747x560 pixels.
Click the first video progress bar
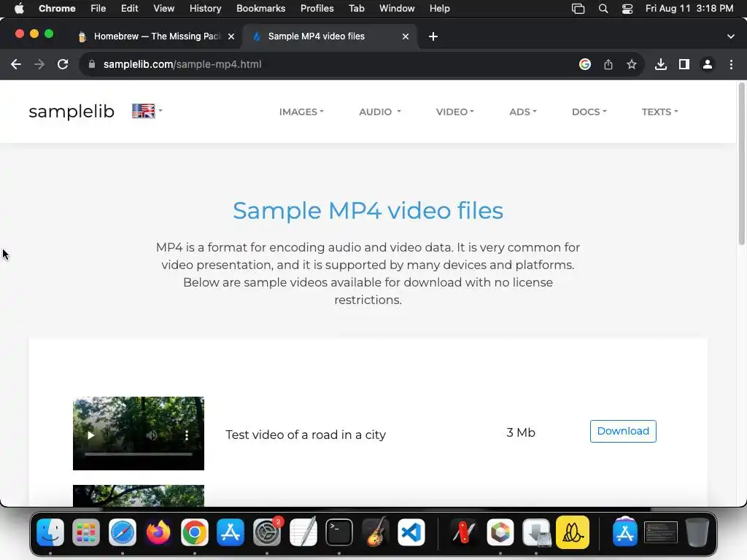[139, 454]
